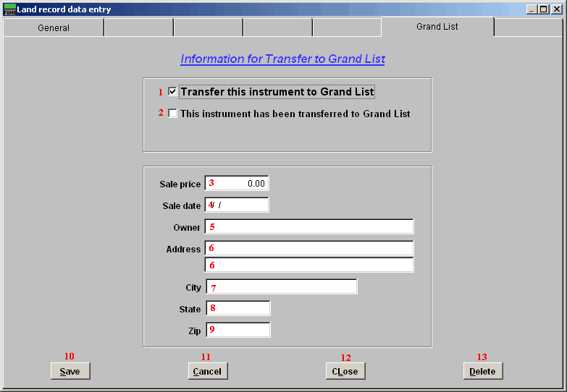This screenshot has width=567, height=392.
Task: Switch to the General tab
Action: coord(54,28)
